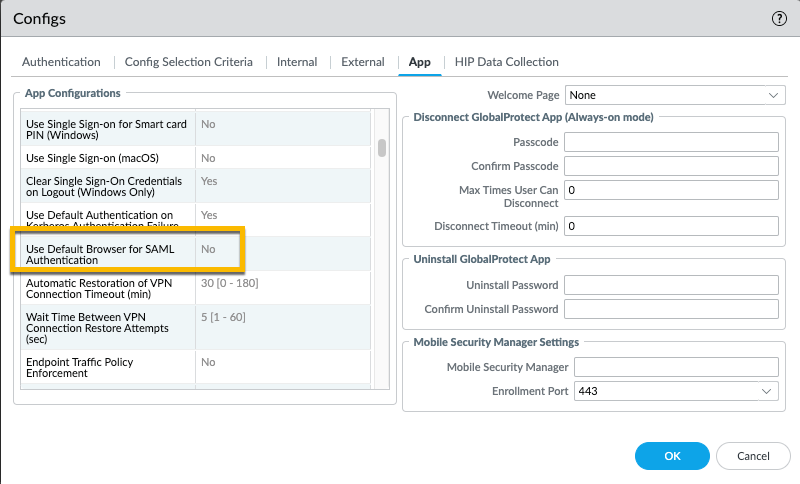Select the Disconnect Timeout field
Image resolution: width=800 pixels, height=484 pixels.
[x=671, y=226]
